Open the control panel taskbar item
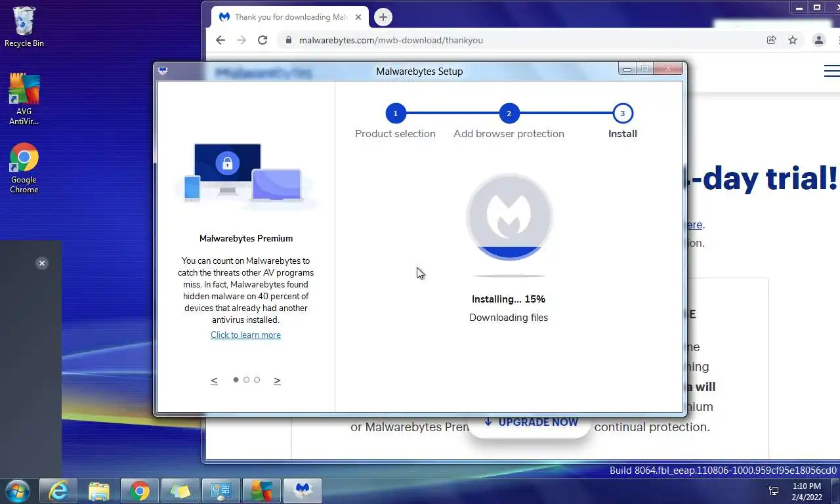This screenshot has height=504, width=840. [220, 491]
